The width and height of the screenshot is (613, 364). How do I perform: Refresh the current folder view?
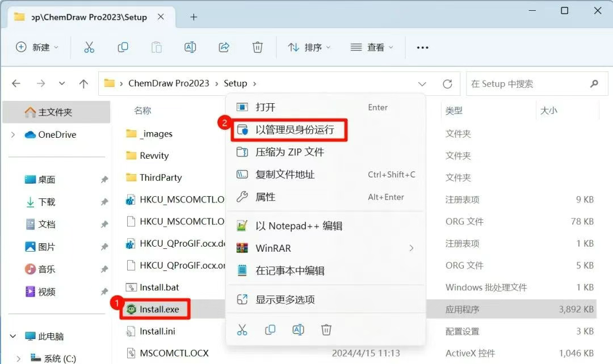447,84
